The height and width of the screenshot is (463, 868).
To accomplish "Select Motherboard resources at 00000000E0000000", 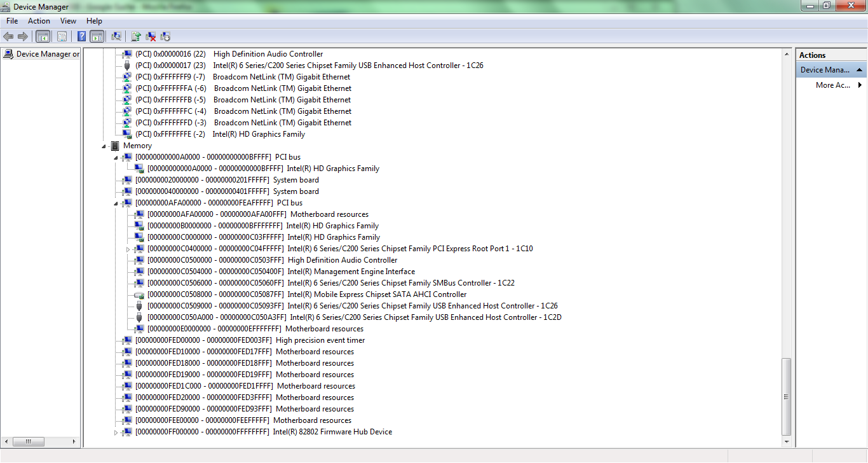I will click(255, 329).
